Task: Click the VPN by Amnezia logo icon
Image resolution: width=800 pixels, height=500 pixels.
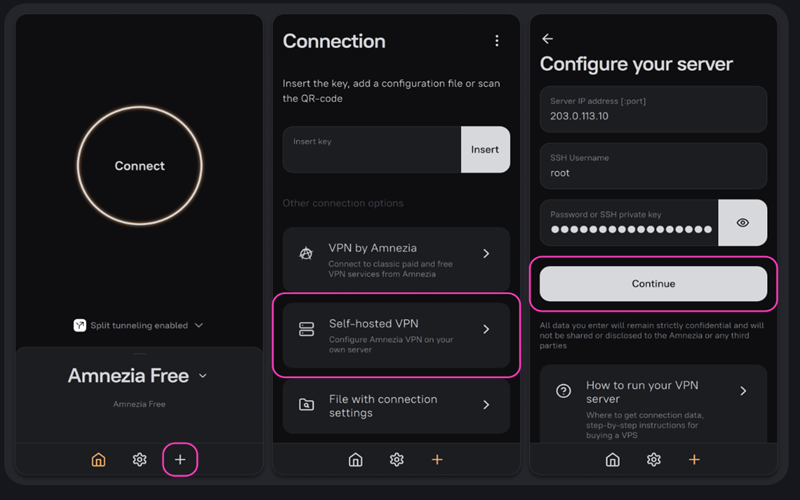Action: pyautogui.click(x=306, y=254)
